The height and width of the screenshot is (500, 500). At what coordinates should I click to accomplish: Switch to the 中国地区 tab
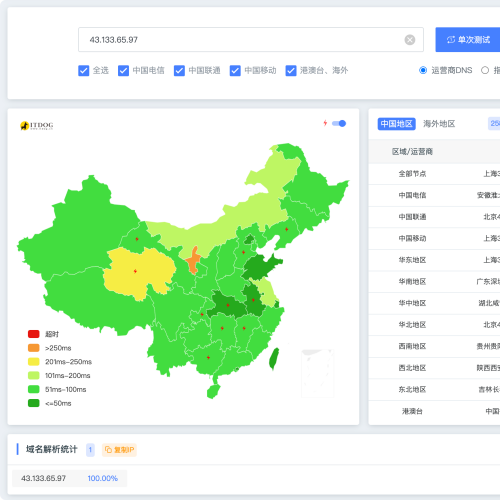(x=397, y=124)
